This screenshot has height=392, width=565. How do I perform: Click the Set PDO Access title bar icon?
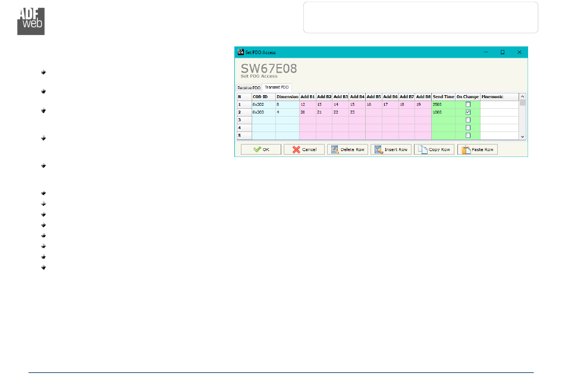(x=241, y=52)
